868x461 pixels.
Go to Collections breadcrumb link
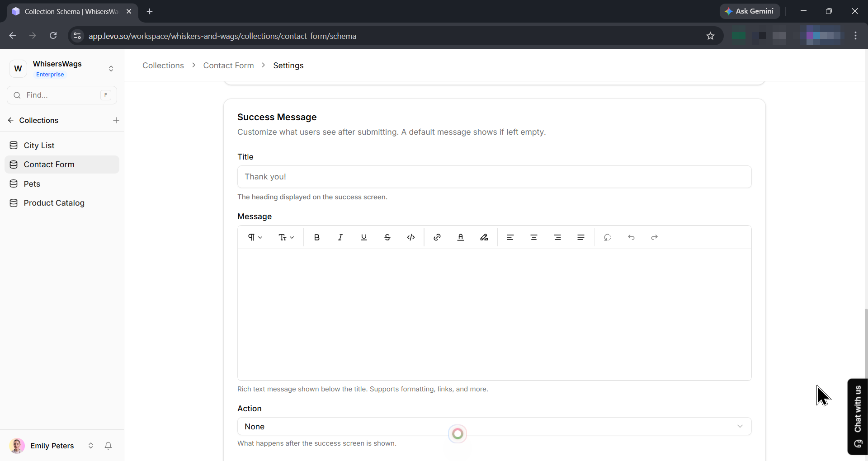tap(163, 66)
